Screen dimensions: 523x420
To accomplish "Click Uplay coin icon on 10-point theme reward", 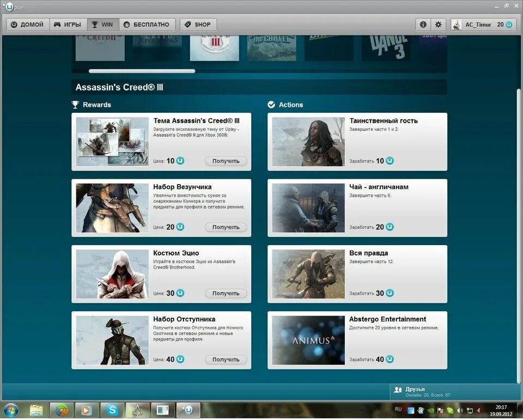I will pyautogui.click(x=180, y=161).
